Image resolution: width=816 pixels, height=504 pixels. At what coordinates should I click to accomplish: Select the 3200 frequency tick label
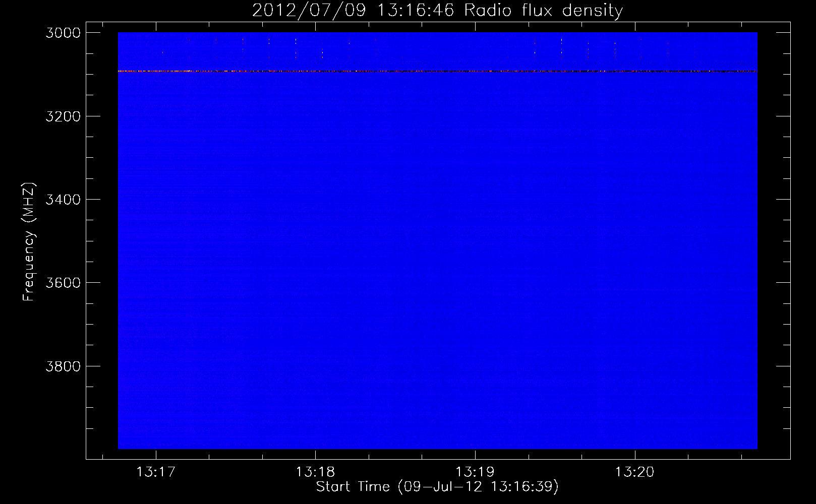[x=63, y=116]
